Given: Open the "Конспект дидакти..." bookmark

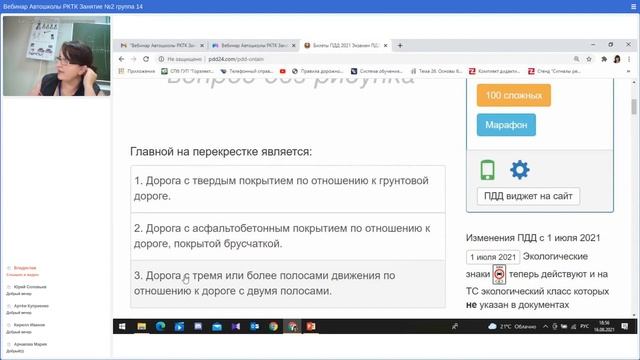Looking at the screenshot, I should click(494, 71).
